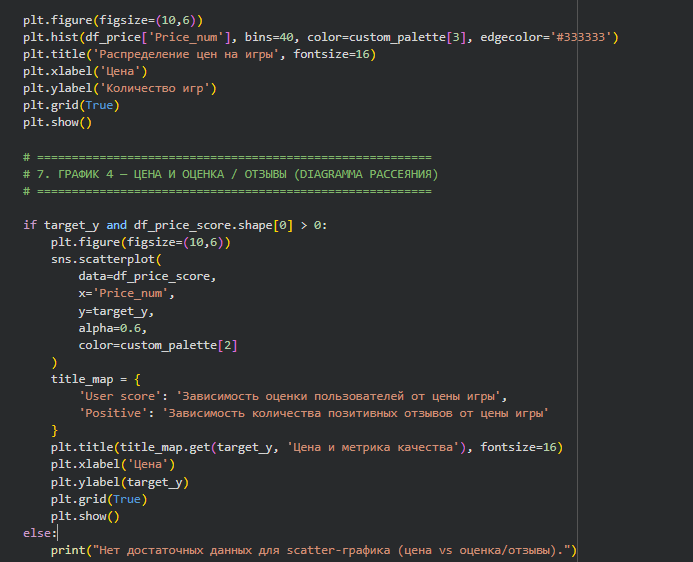Click the second '# =====' comment separator line
The height and width of the screenshot is (562, 693).
[227, 191]
